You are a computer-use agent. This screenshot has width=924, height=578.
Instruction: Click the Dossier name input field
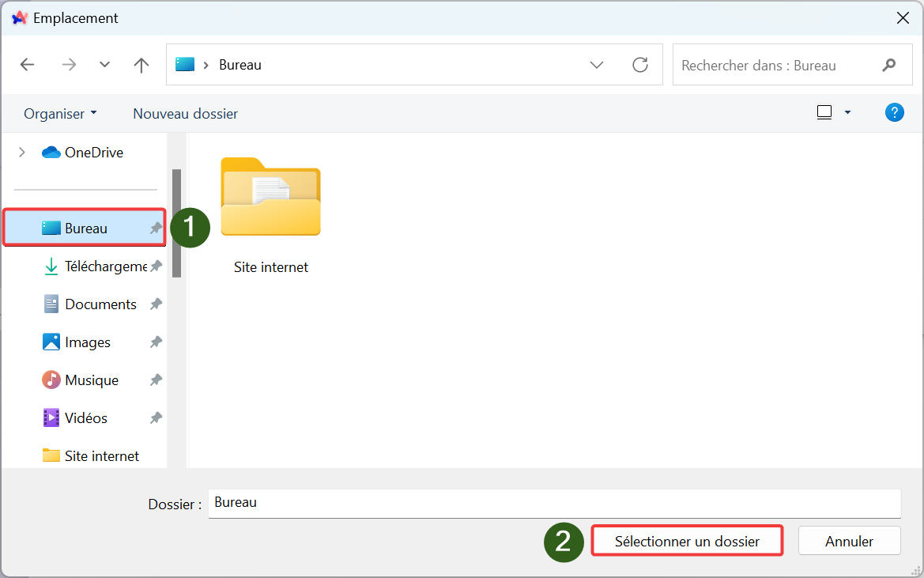[553, 503]
